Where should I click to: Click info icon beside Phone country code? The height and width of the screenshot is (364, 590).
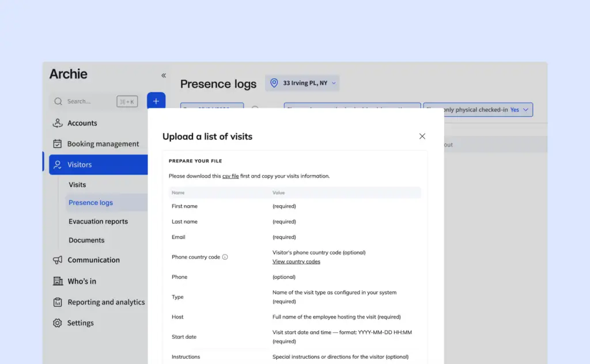pyautogui.click(x=225, y=257)
